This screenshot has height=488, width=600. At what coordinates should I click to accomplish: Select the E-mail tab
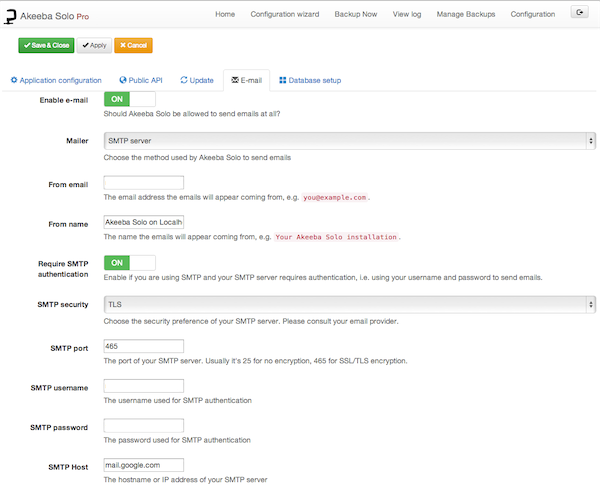click(x=246, y=80)
